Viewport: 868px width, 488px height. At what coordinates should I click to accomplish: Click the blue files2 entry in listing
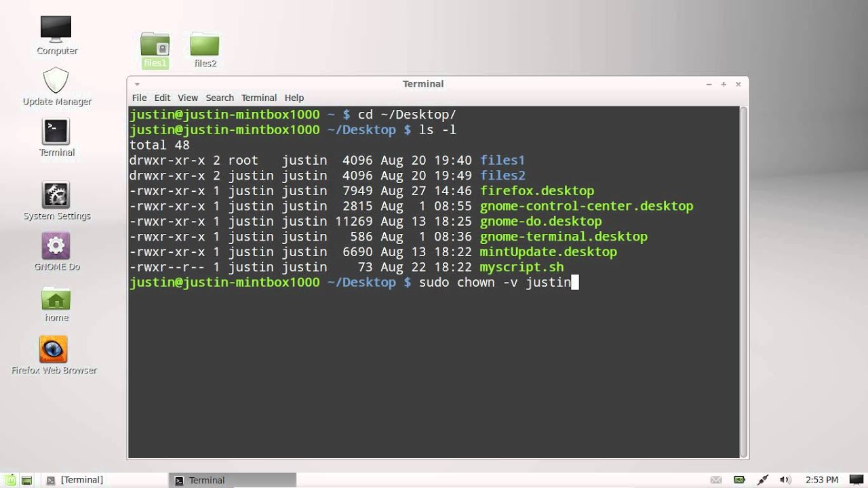502,176
